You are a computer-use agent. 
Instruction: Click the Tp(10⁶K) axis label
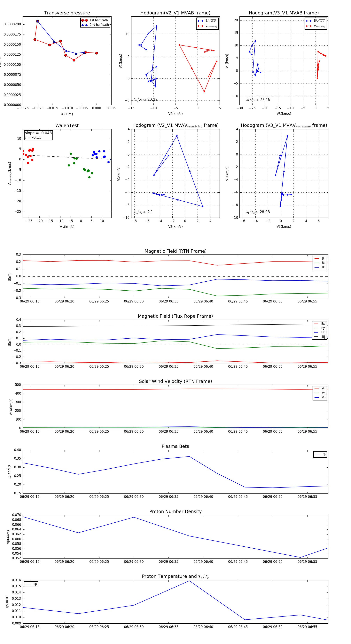[x=7, y=602]
